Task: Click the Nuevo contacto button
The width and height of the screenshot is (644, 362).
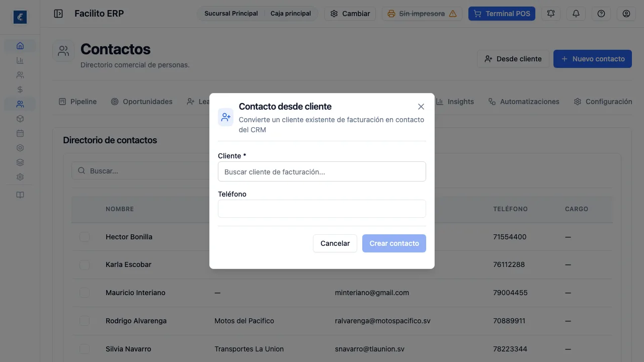Action: click(x=593, y=59)
